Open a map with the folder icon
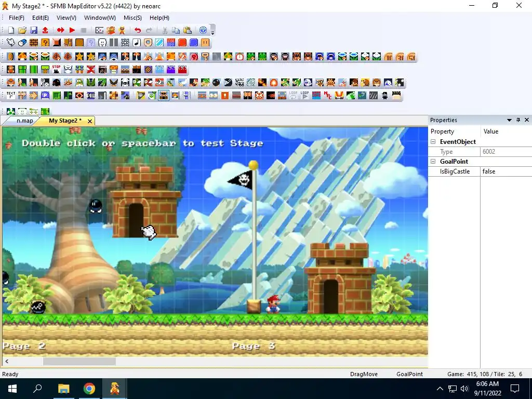 pyautogui.click(x=22, y=30)
